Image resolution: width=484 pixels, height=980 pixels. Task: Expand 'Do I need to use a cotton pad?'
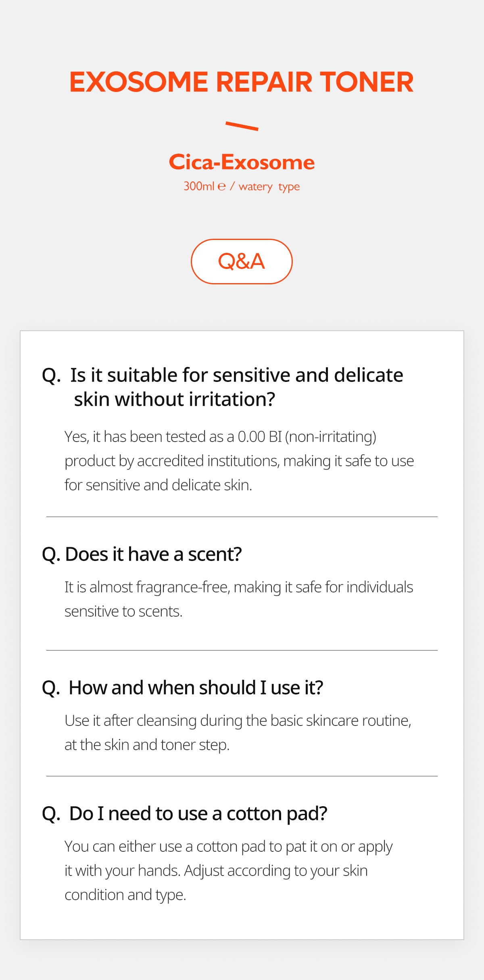(x=198, y=813)
